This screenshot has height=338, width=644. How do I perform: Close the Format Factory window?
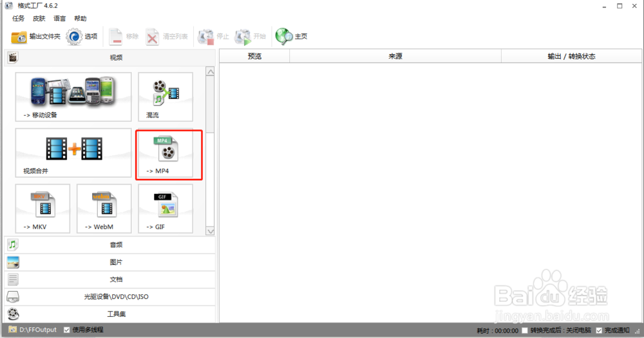click(x=634, y=6)
